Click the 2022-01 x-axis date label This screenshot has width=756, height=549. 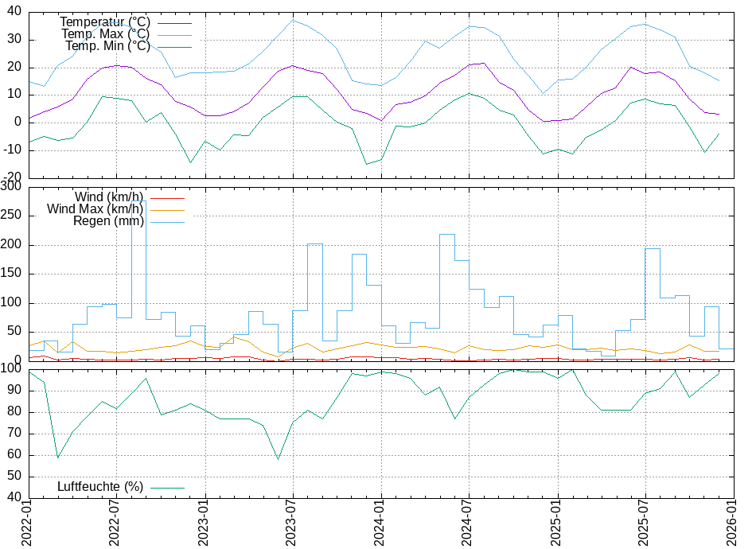[x=27, y=523]
